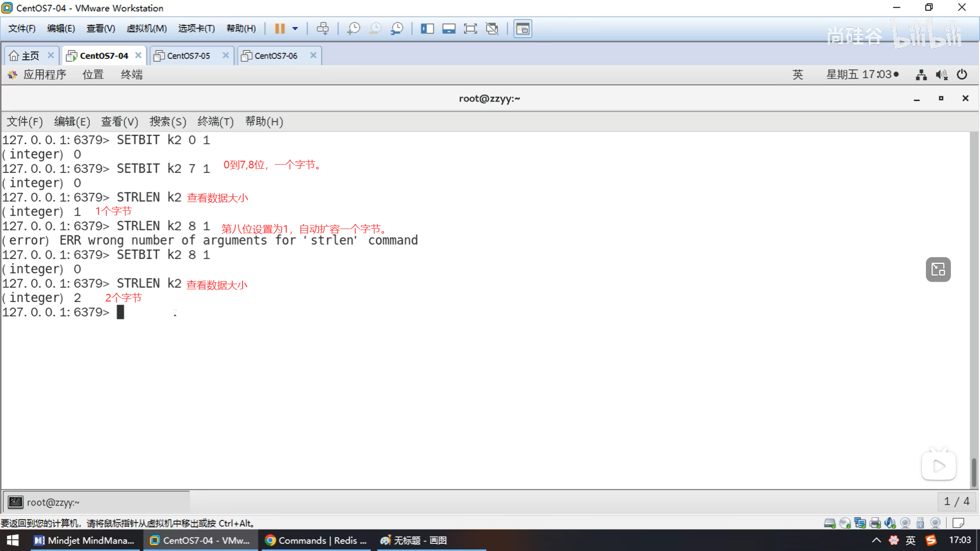Open Chrome Commands Redis from Windows taskbar
This screenshot has width=980, height=551.
(x=316, y=540)
